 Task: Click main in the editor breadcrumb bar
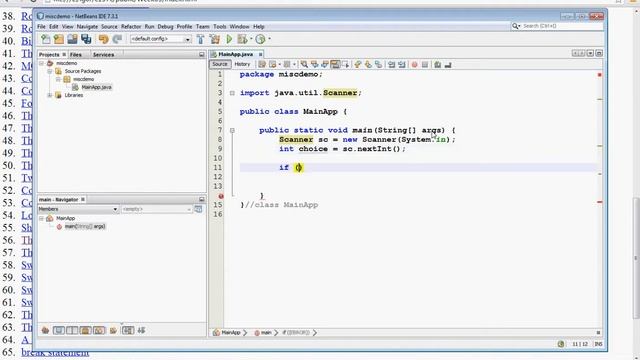(266, 333)
